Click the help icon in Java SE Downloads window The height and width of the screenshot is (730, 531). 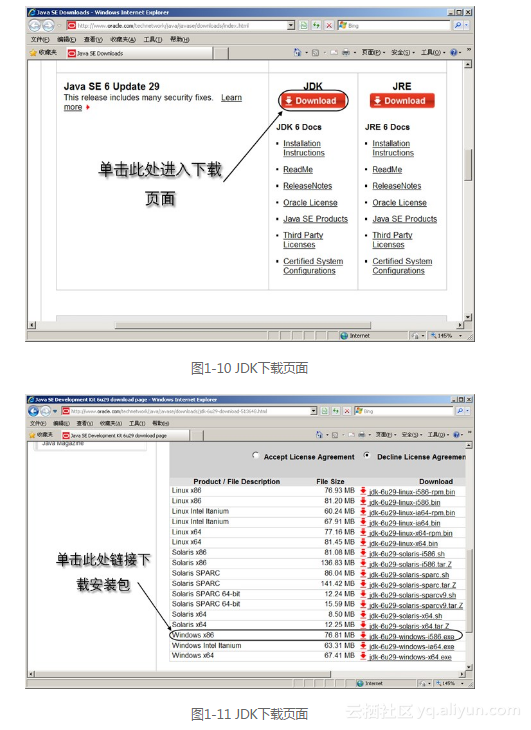point(454,53)
